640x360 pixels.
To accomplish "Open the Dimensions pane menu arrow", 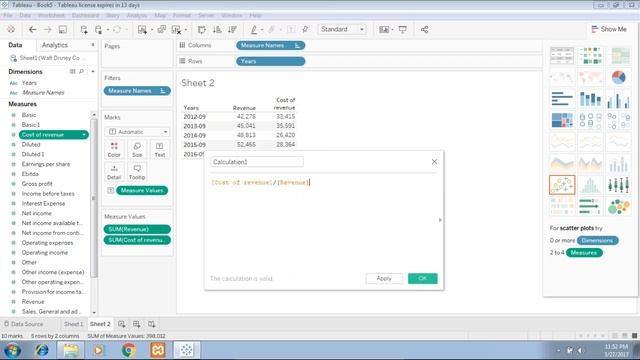I will (93, 71).
